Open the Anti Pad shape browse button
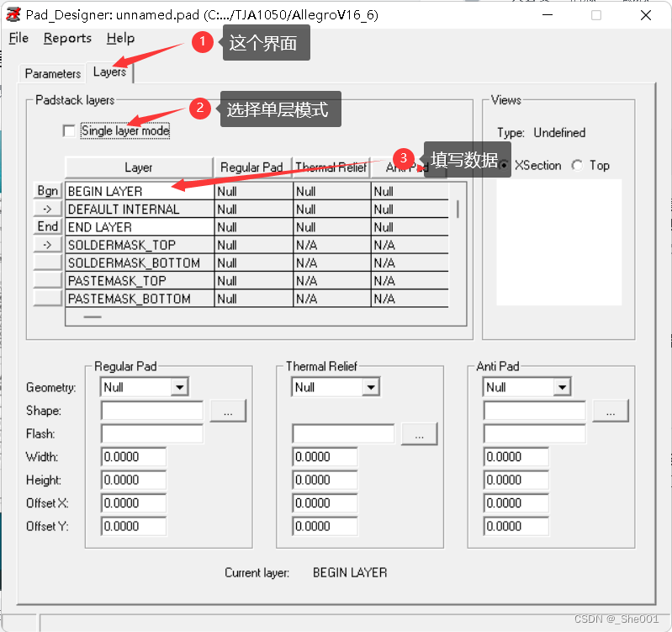Screen dimensions: 672x632 click(611, 411)
